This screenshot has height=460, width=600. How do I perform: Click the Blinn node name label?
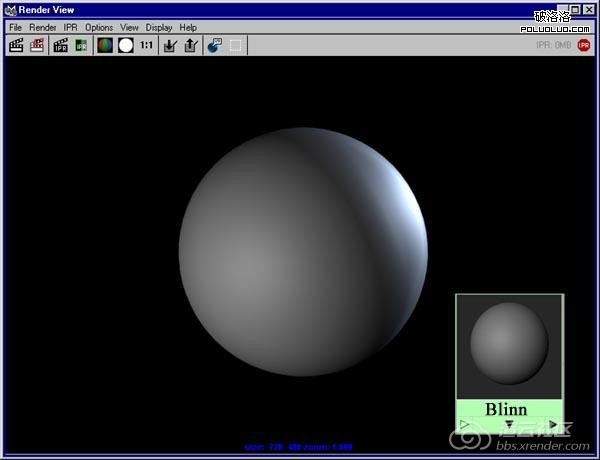coord(506,409)
